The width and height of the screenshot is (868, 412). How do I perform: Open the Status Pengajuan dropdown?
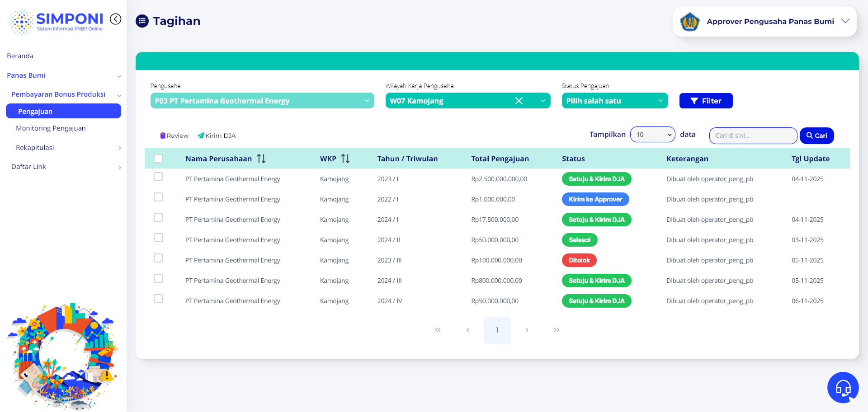pos(615,101)
